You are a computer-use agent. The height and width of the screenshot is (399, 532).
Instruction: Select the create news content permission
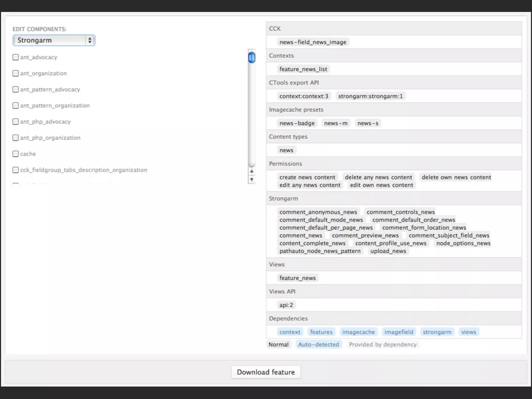307,177
